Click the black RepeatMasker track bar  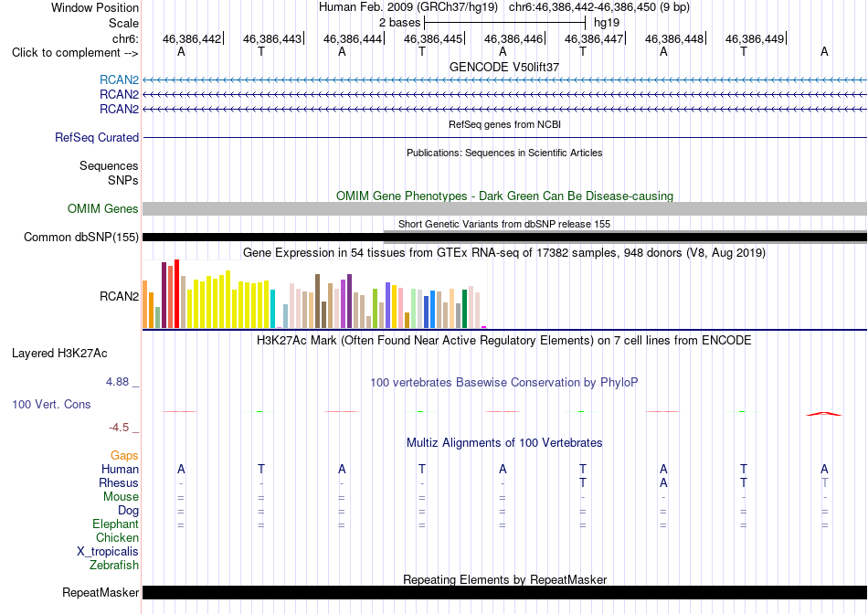pyautogui.click(x=504, y=593)
